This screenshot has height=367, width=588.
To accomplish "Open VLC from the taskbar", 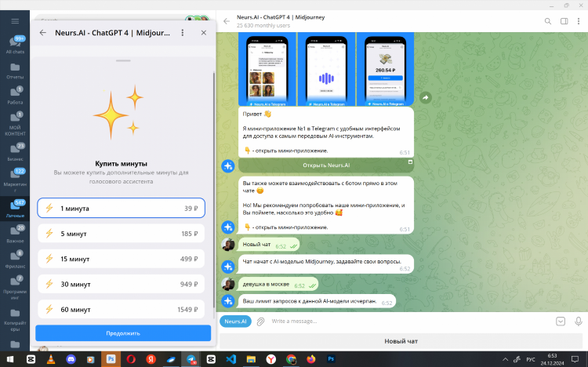I will coord(51,359).
